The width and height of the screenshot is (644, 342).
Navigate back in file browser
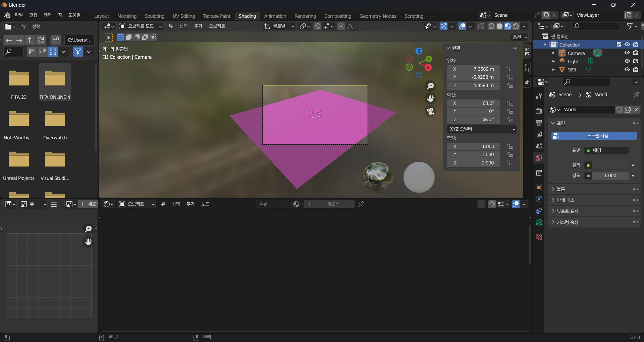tap(9, 40)
